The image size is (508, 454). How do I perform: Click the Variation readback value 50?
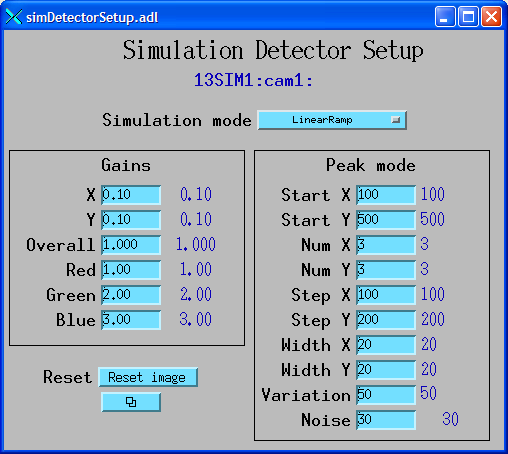tap(428, 393)
